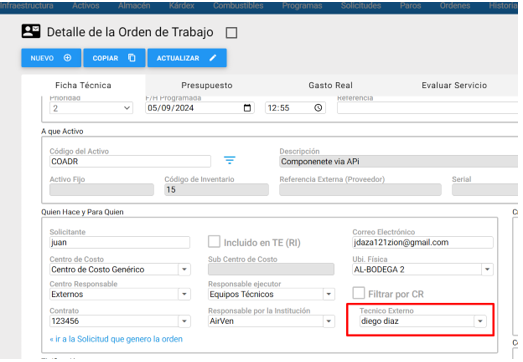The height and width of the screenshot is (362, 523).
Task: Expand the Ubi. Física dropdown
Action: (x=487, y=269)
